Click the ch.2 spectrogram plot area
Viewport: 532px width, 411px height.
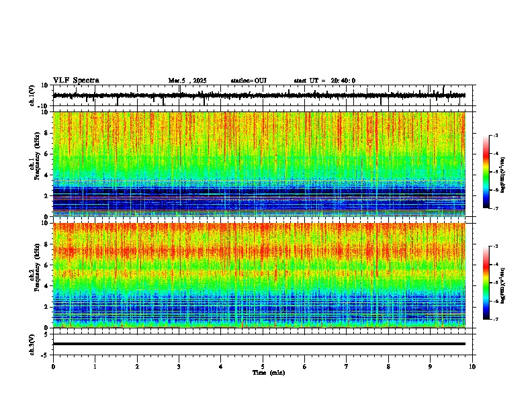click(x=259, y=275)
